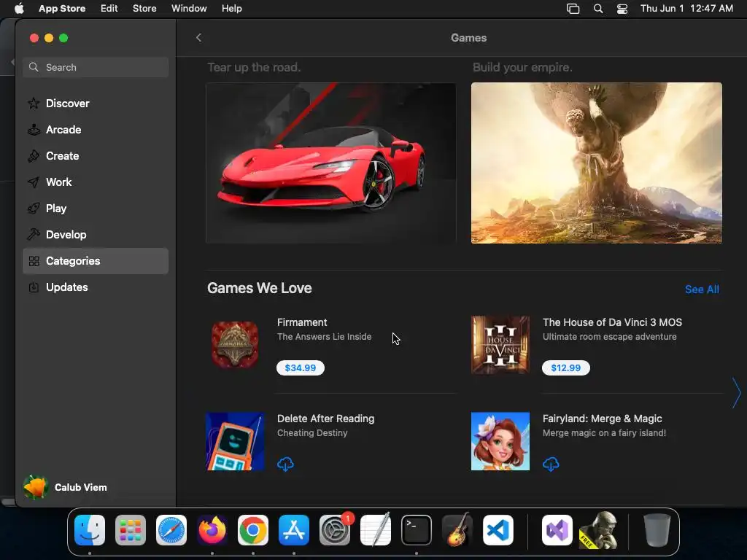Buy The House of Da Vinci for $12.99
Screen dimensions: 747x560
[565, 367]
